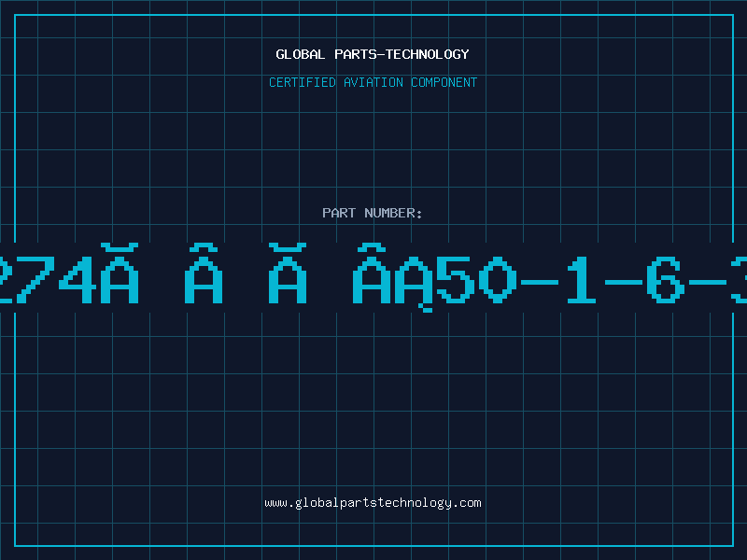Image resolution: width=747 pixels, height=560 pixels.
Task: Click the GLOBAL PARTS-TECHNOLOGY heading
Action: click(373, 54)
